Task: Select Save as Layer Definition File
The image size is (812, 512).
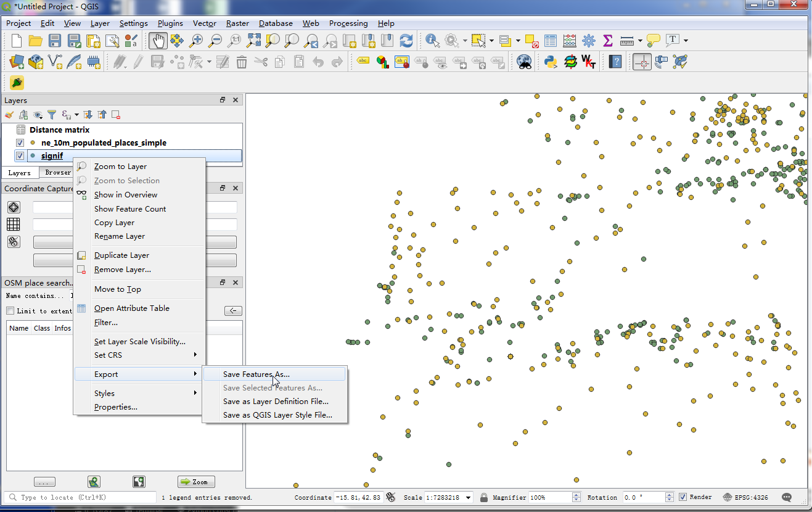Action: (274, 401)
